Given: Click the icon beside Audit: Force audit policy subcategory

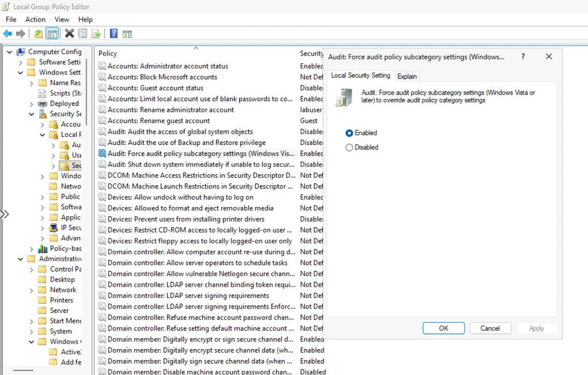Looking at the screenshot, I should pos(102,153).
